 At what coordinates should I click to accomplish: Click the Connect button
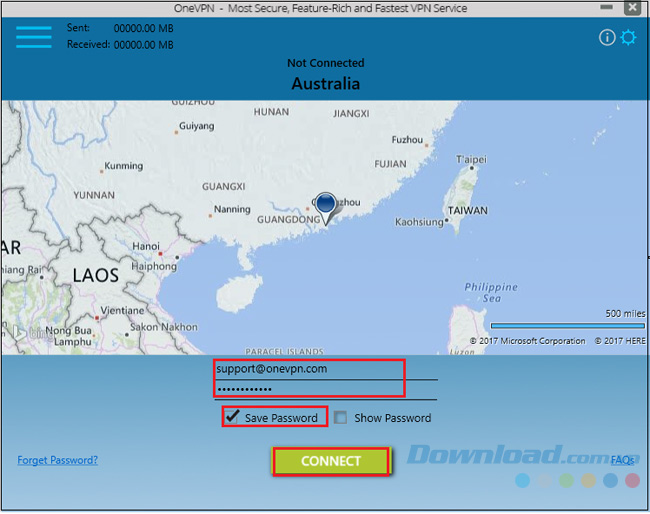coord(330,461)
